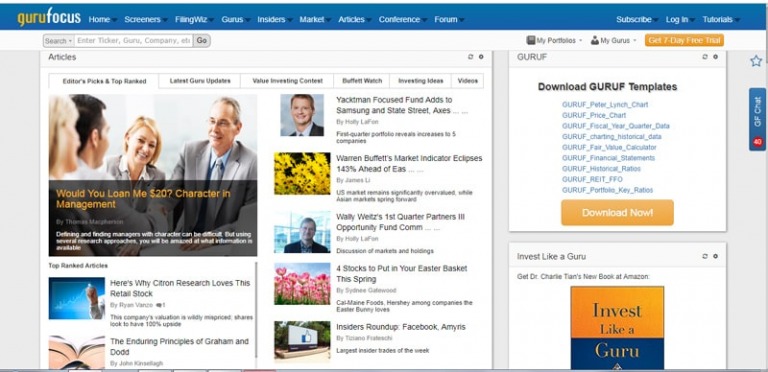This screenshot has width=768, height=372.
Task: Switch to Investing Ideas tab
Action: tap(421, 81)
